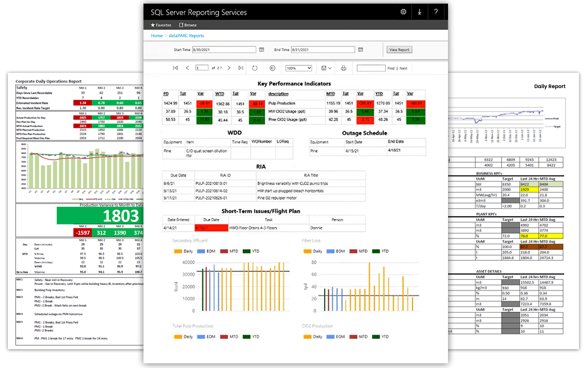The height and width of the screenshot is (368, 588).
Task: Click the Start Time date field
Action: tap(224, 50)
